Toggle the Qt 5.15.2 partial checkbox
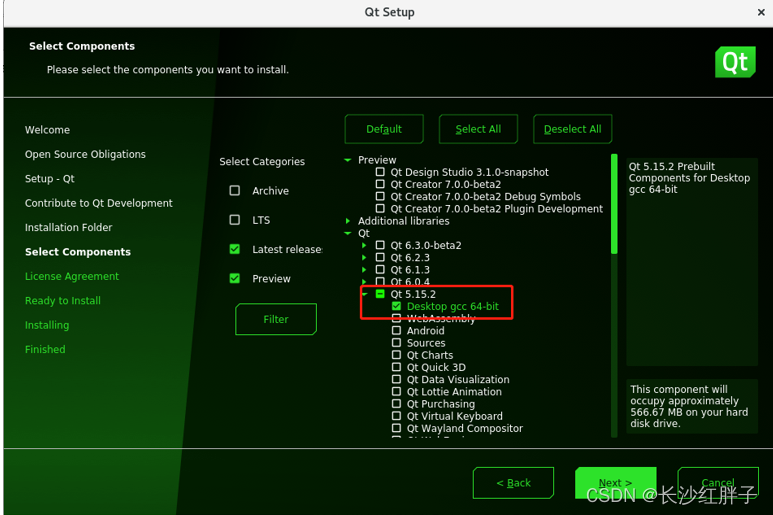 click(x=380, y=294)
